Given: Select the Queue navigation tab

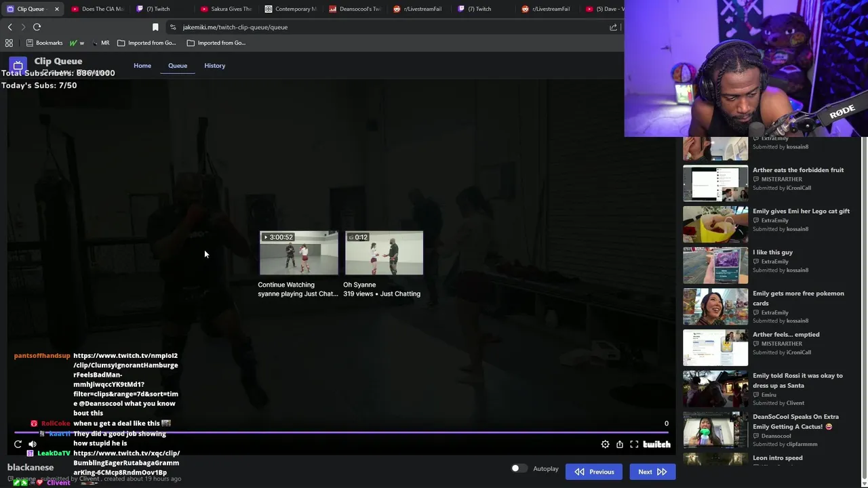Looking at the screenshot, I should point(178,66).
